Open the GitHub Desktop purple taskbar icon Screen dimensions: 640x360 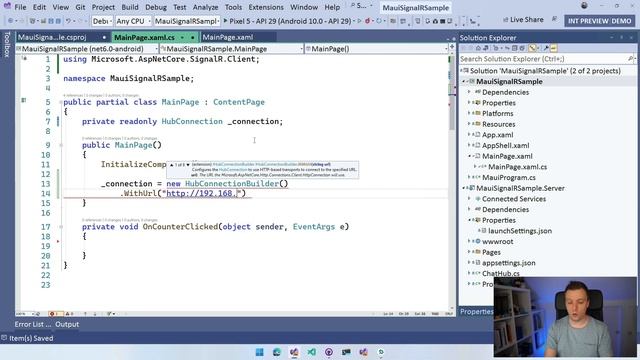click(329, 352)
